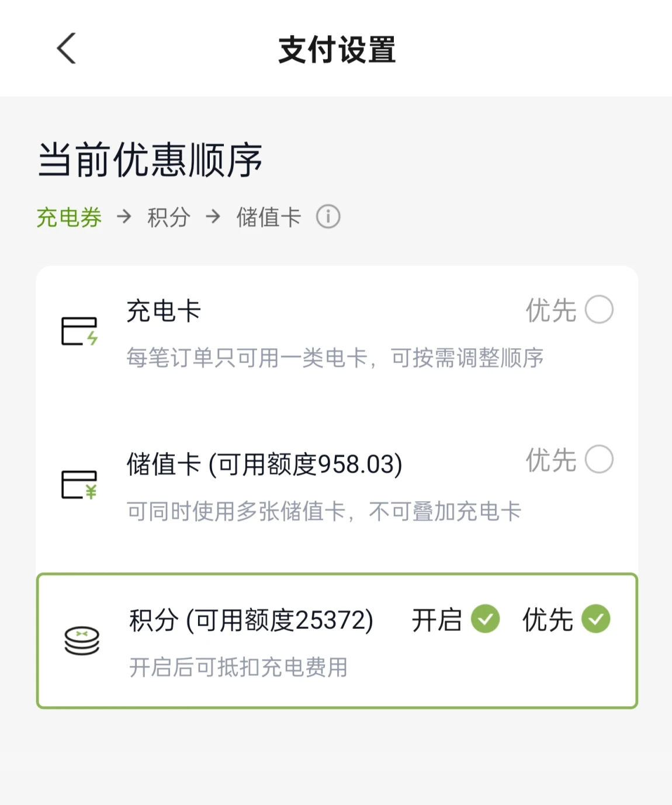
Task: Tap 积分 in the discount order
Action: (169, 217)
